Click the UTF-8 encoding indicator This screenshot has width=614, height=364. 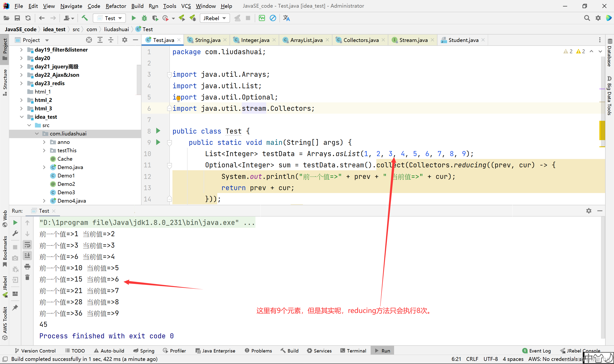(490, 359)
